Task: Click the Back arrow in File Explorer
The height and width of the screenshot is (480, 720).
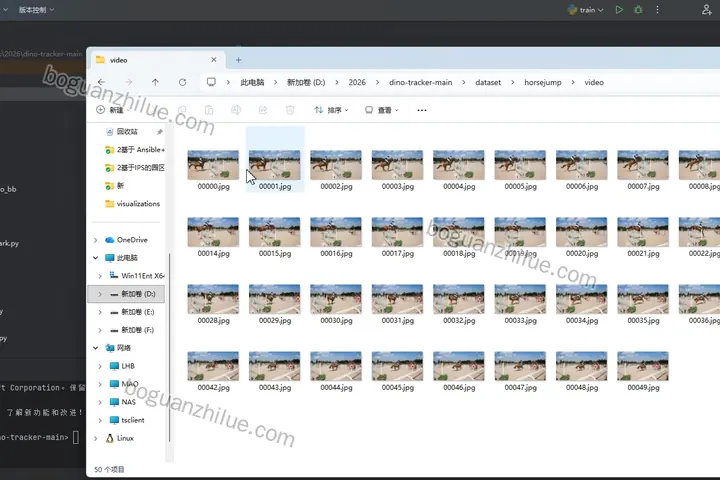Action: [101, 82]
